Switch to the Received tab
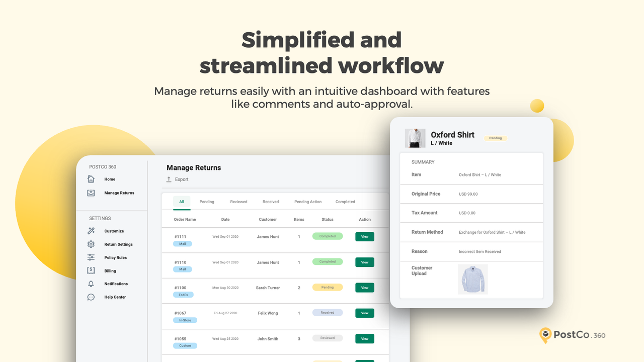 tap(271, 202)
